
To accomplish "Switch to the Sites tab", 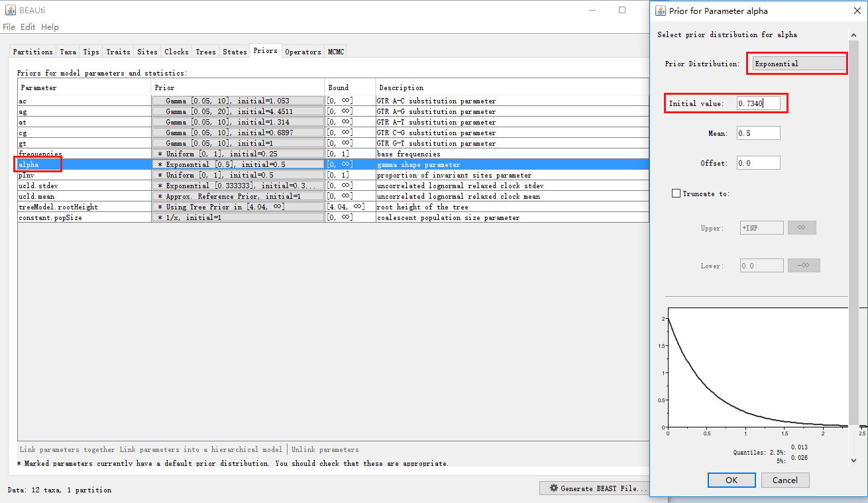I will pos(147,52).
